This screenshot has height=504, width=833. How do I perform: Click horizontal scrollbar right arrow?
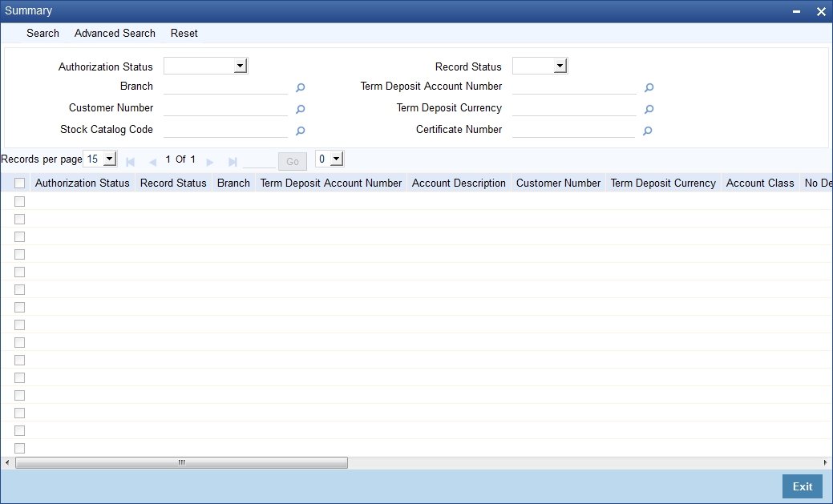(826, 463)
